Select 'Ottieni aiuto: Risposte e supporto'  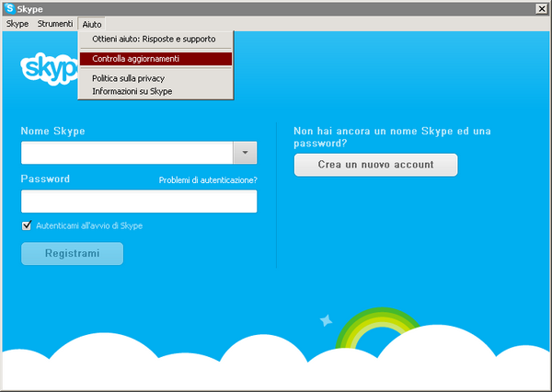pos(154,40)
